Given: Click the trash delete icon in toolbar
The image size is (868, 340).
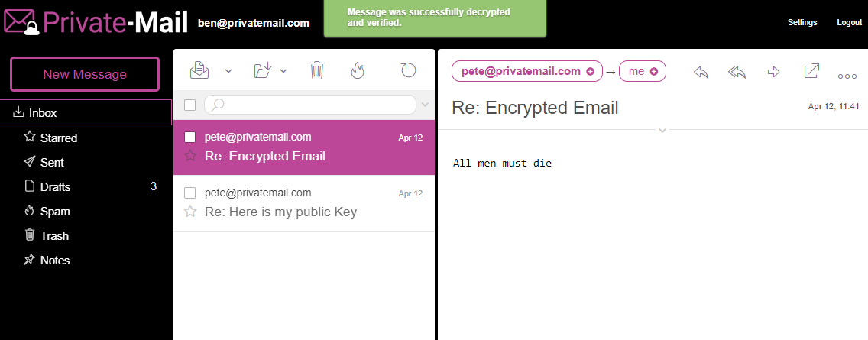Looking at the screenshot, I should tap(317, 71).
